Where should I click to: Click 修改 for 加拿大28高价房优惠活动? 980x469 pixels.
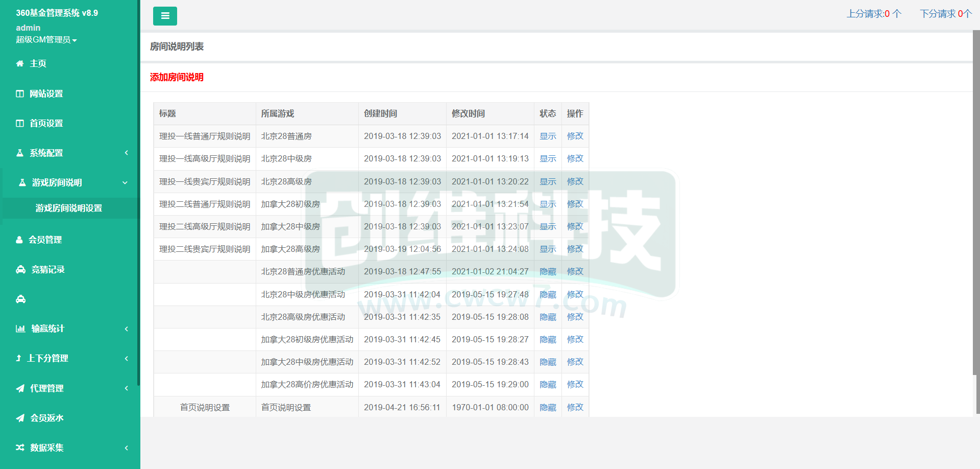[x=575, y=384]
